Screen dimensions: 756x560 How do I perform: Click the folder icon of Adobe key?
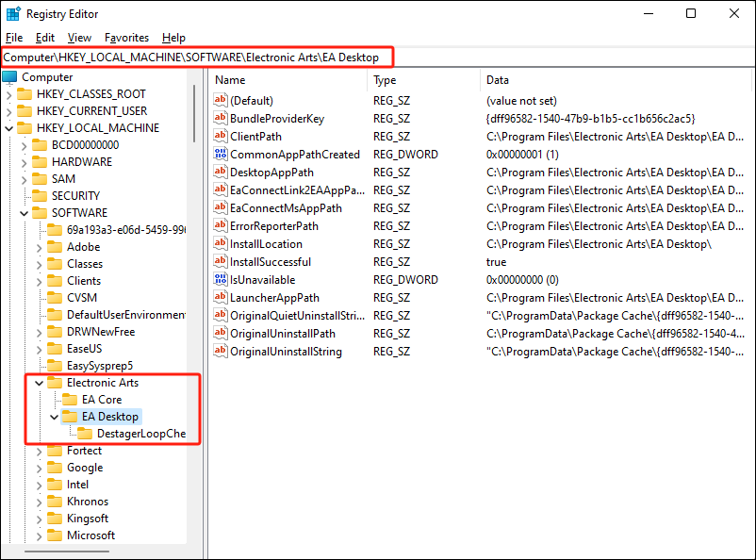[x=55, y=247]
